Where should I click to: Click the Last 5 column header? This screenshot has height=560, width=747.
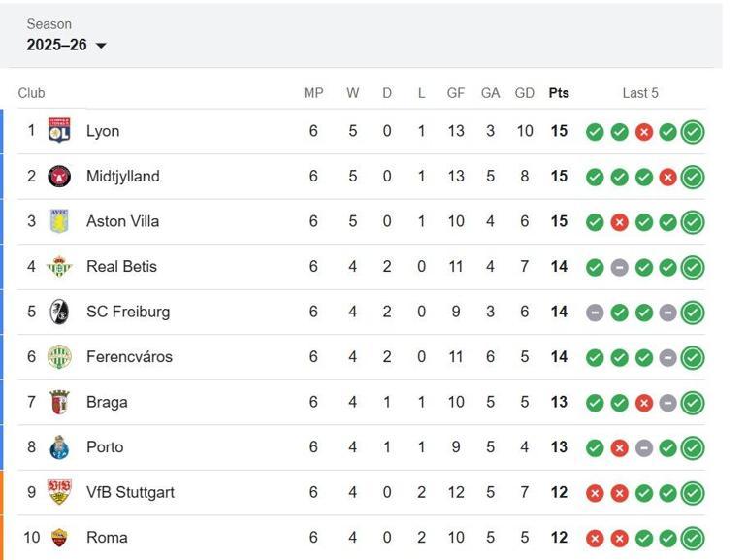[x=640, y=93]
